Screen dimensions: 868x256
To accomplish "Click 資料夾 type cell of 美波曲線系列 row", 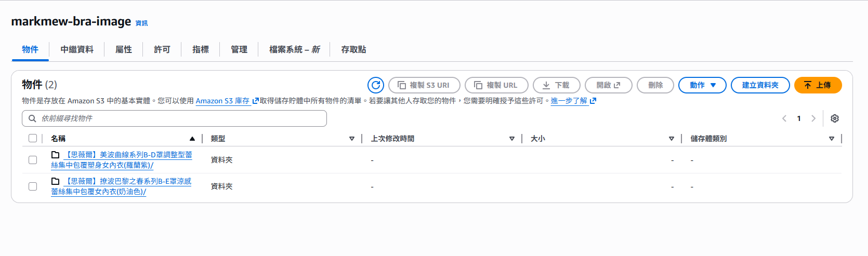I will point(221,160).
